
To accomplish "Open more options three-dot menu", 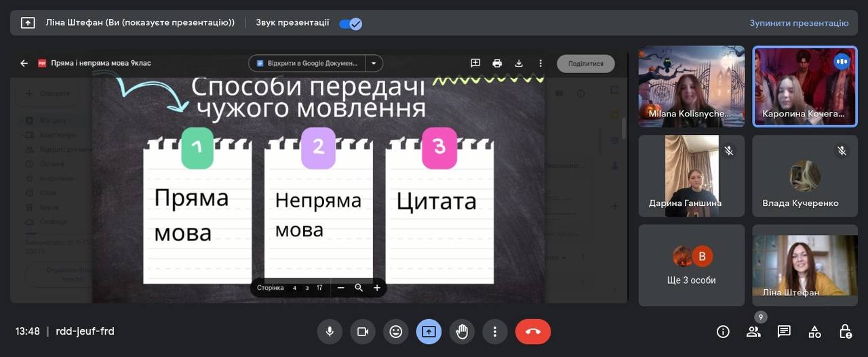I will (495, 331).
